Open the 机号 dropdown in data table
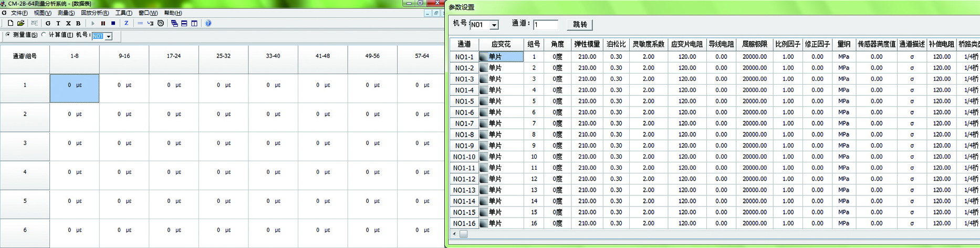This screenshot has height=248, width=980. (x=108, y=36)
